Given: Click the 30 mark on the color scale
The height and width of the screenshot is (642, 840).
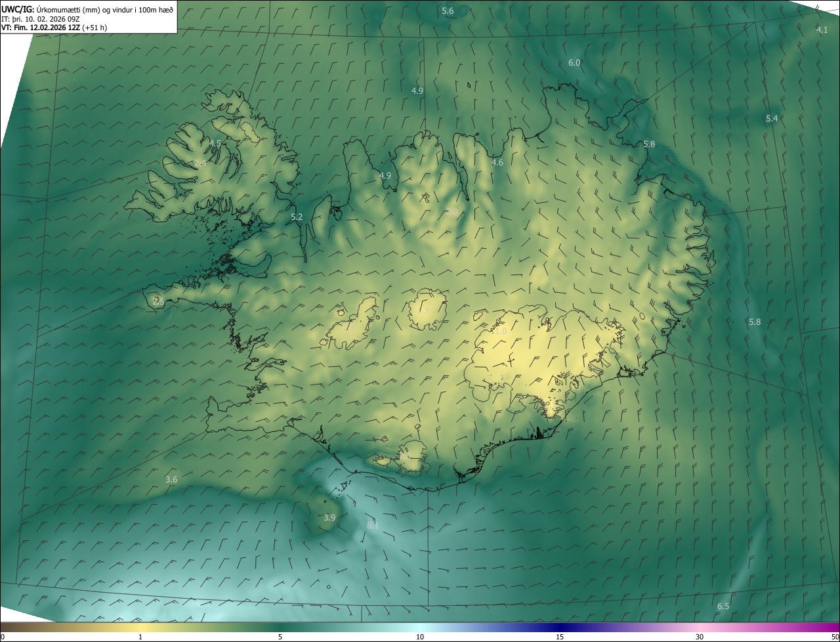Looking at the screenshot, I should [x=700, y=637].
